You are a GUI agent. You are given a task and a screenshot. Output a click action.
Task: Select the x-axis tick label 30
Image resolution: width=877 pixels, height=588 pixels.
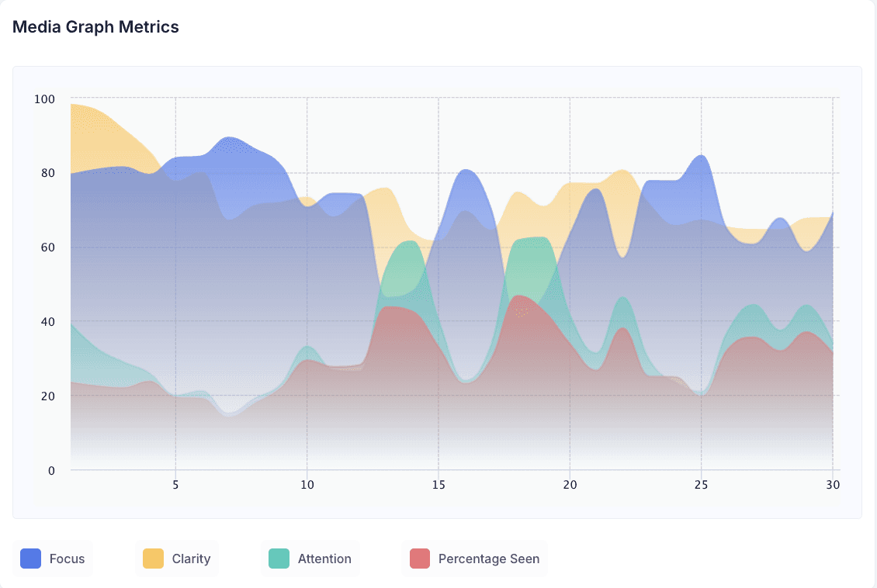833,485
